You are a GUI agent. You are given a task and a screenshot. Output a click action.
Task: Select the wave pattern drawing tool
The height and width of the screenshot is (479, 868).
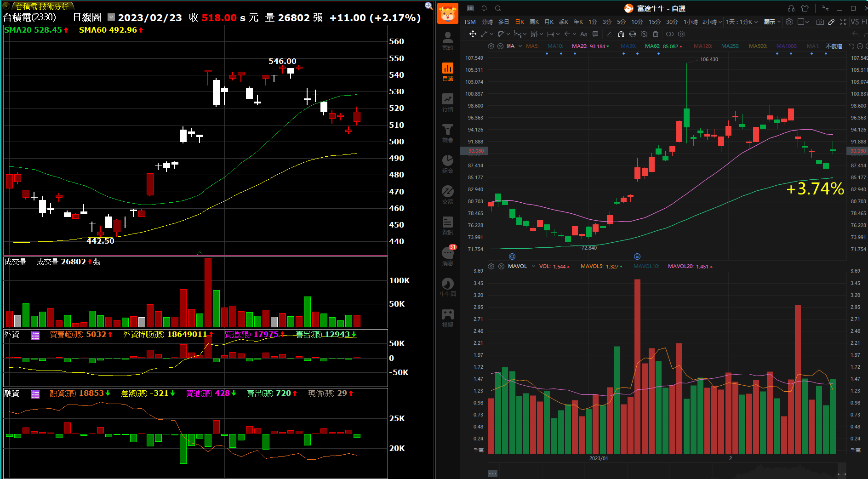pos(518,34)
